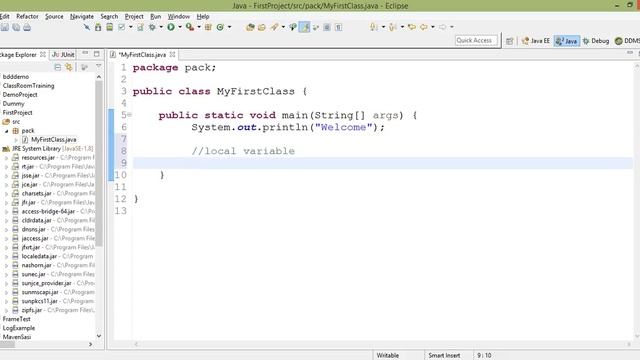This screenshot has height=360, width=640.
Task: Click the Print toolbar icon
Action: pyautogui.click(x=27, y=27)
